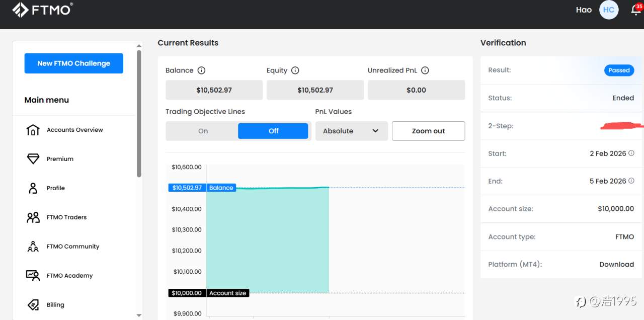Viewport: 644px width, 320px height.
Task: Show info tooltip next to Equity
Action: 295,70
